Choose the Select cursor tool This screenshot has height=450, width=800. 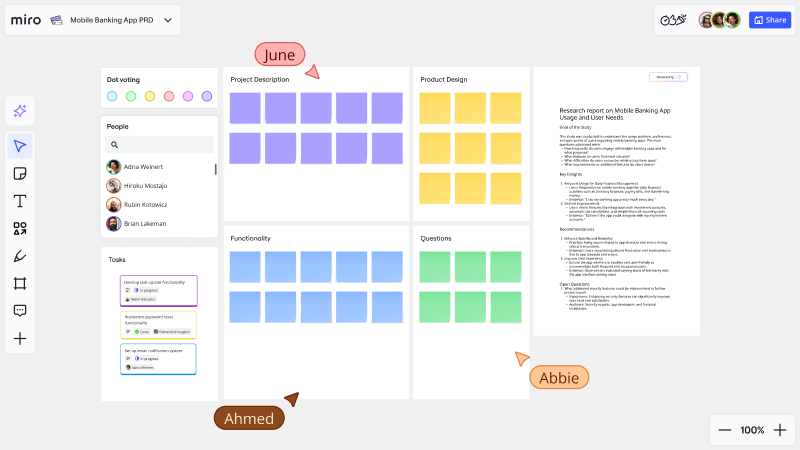pyautogui.click(x=20, y=146)
